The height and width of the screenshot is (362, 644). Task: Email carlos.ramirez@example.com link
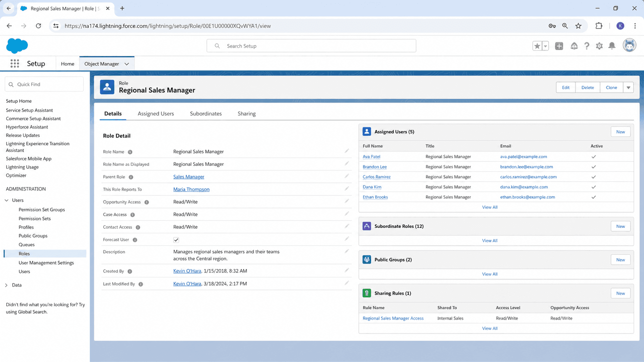[x=528, y=177]
